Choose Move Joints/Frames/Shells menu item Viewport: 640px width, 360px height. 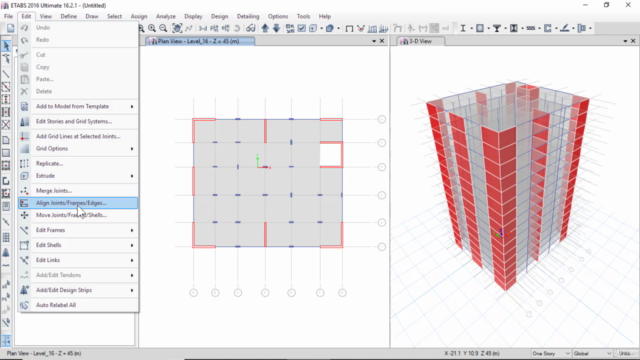tap(78, 215)
